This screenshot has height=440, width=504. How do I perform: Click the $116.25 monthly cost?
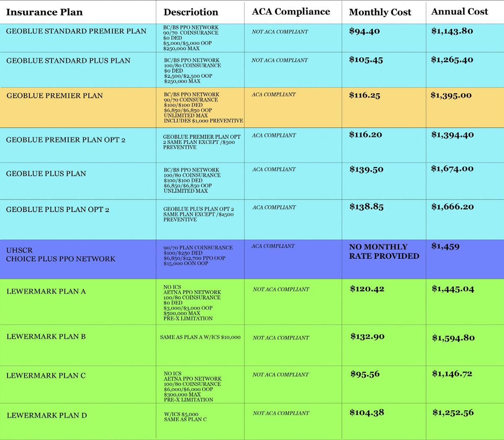click(365, 95)
